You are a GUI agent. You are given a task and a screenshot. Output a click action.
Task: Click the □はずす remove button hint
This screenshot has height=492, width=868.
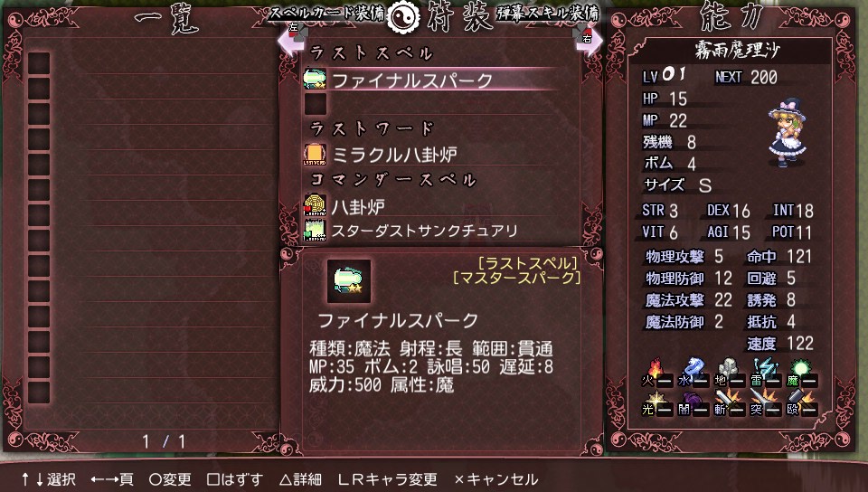235,479
